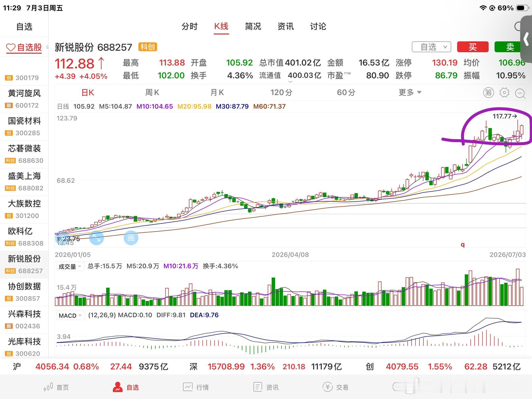Select the 月K period
This screenshot has height=399, width=532.
click(217, 93)
